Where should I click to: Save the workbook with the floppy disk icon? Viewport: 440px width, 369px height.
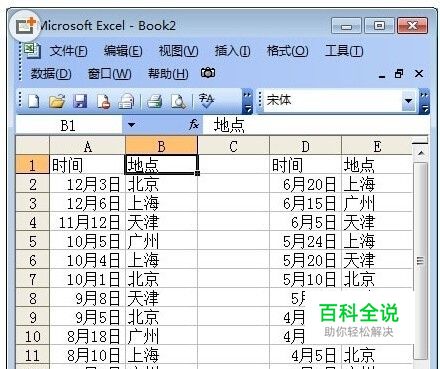pos(80,101)
